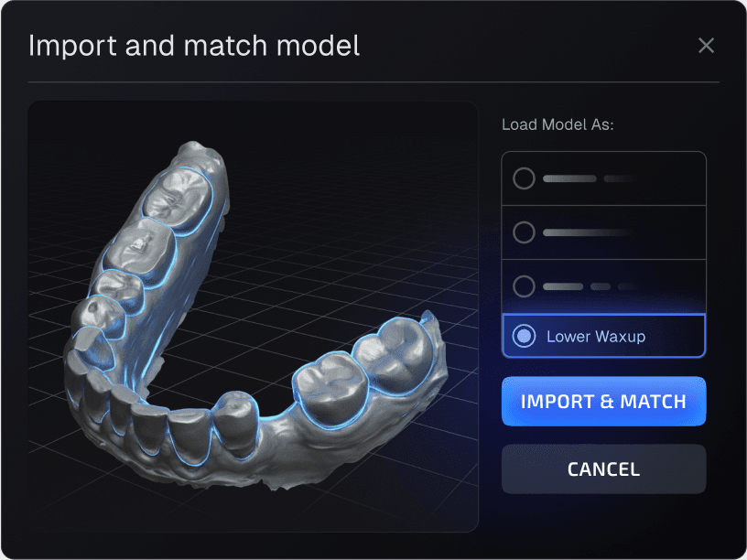Screen dimensions: 747x560
Task: Click the Lower Waxup label text
Action: click(596, 337)
